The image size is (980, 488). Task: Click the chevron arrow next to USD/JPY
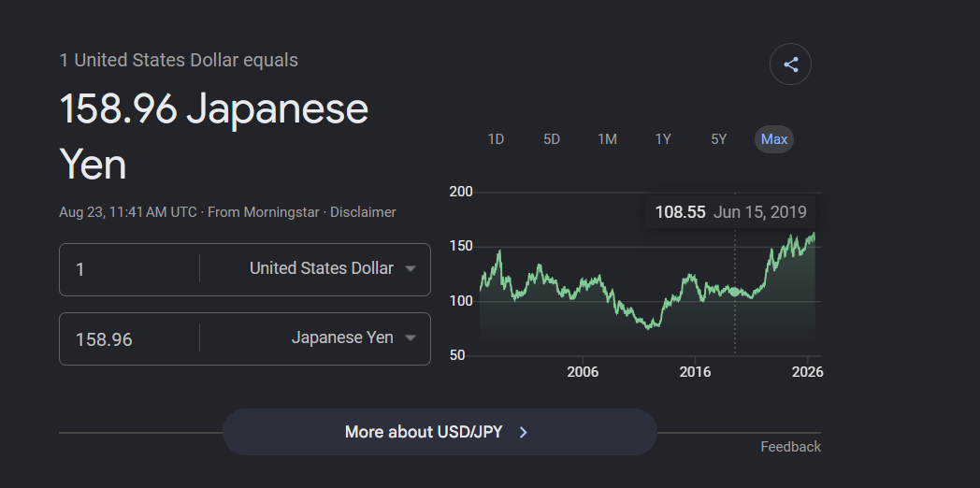[523, 433]
